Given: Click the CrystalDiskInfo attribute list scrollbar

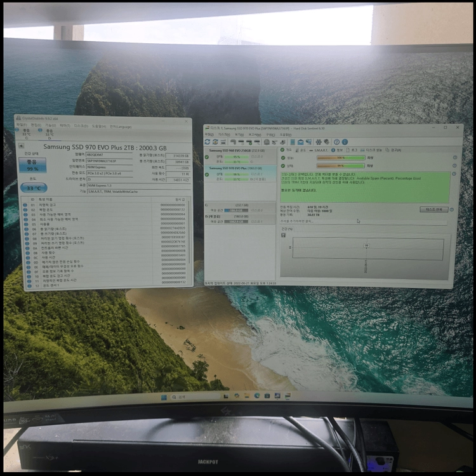Looking at the screenshot, I should click(x=189, y=231).
